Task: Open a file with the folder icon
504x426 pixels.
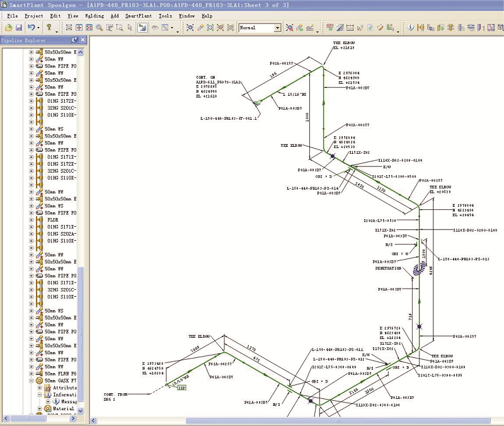Action: 9,28
